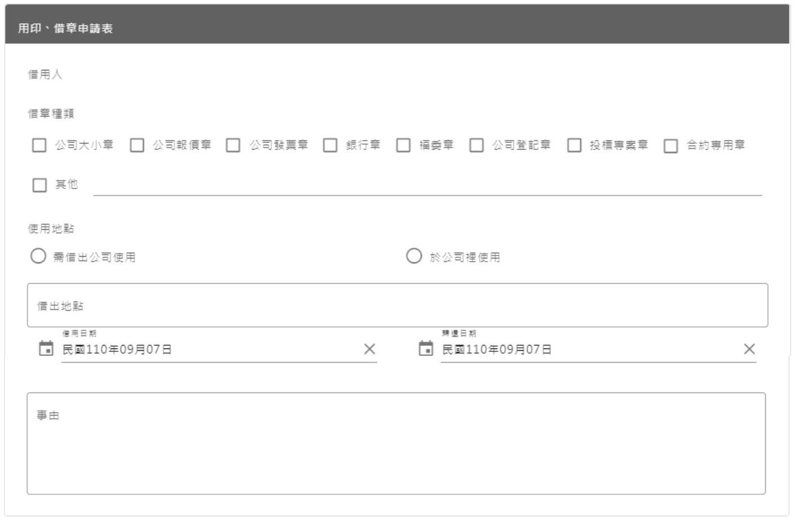Click the 其他 text input line
Screen dimensions: 799x532
(427, 186)
